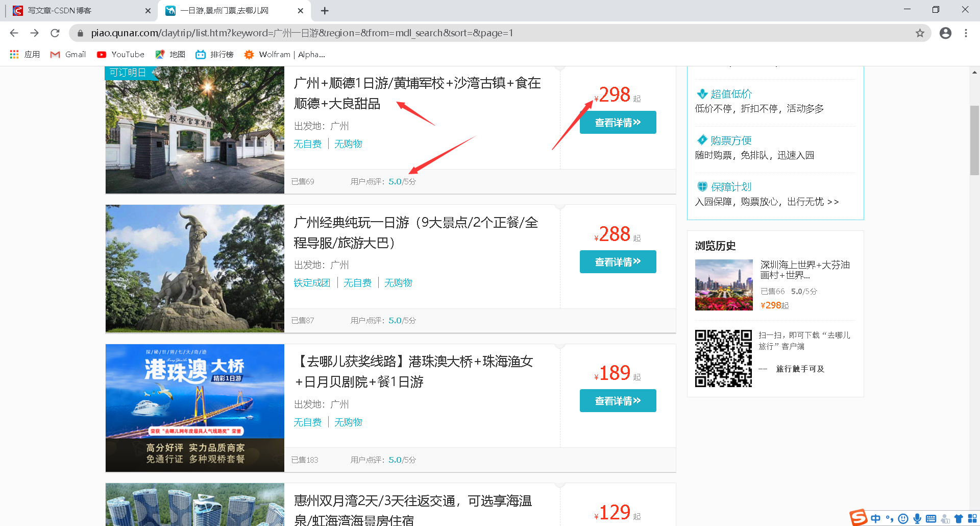
Task: Open 深圳海上世界+大芬油画村 history link
Action: tap(805, 270)
